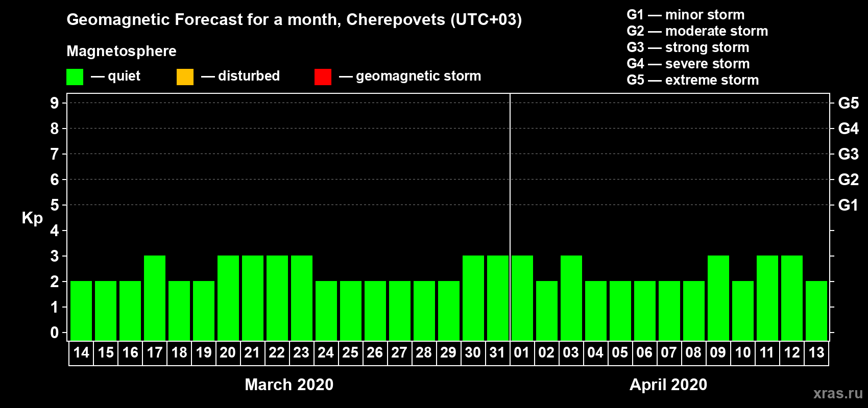Screen dimensions: 868x408
Task: Select the bar for March 14
Action: click(81, 311)
